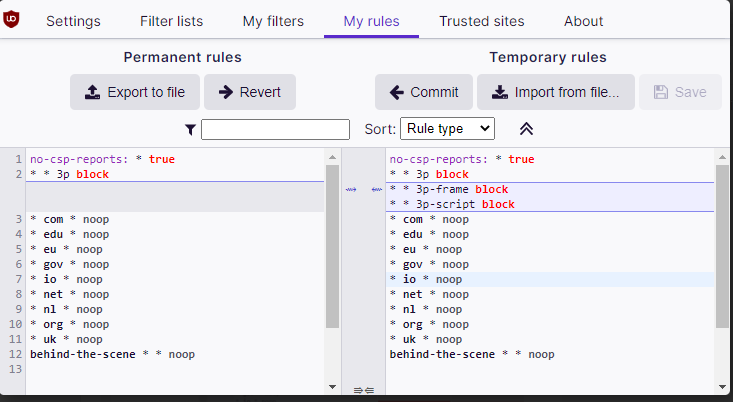Import rules from a file
This screenshot has width=733, height=402.
click(556, 92)
